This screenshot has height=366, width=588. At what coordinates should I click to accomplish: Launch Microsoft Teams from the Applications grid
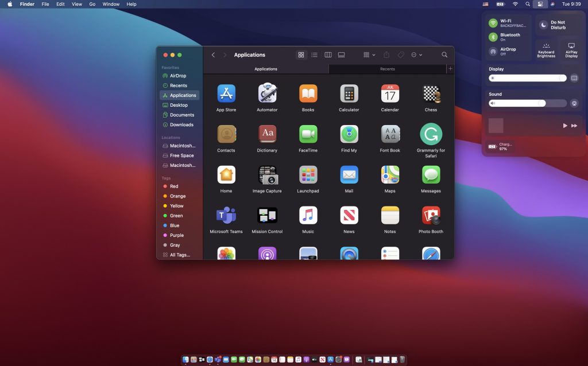[x=226, y=215]
